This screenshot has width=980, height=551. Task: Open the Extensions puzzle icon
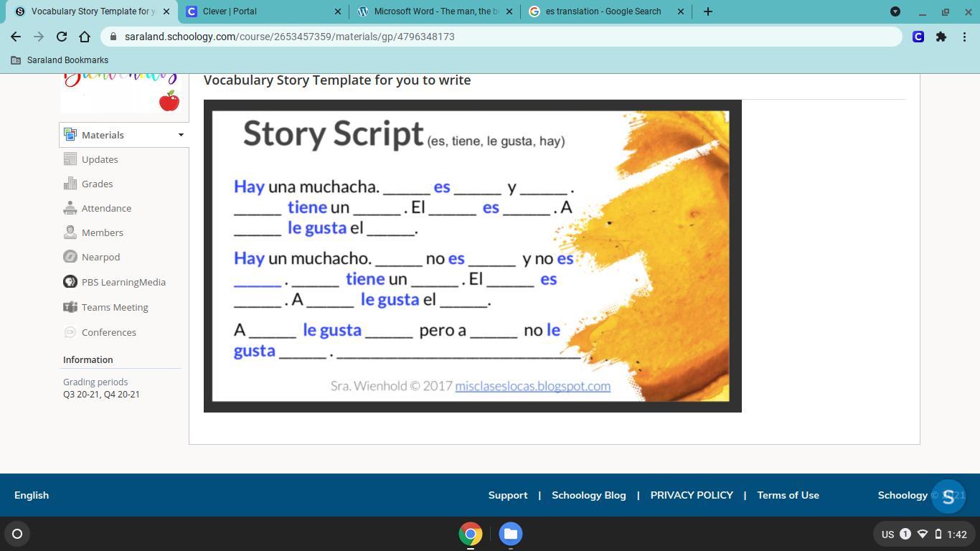coord(941,37)
